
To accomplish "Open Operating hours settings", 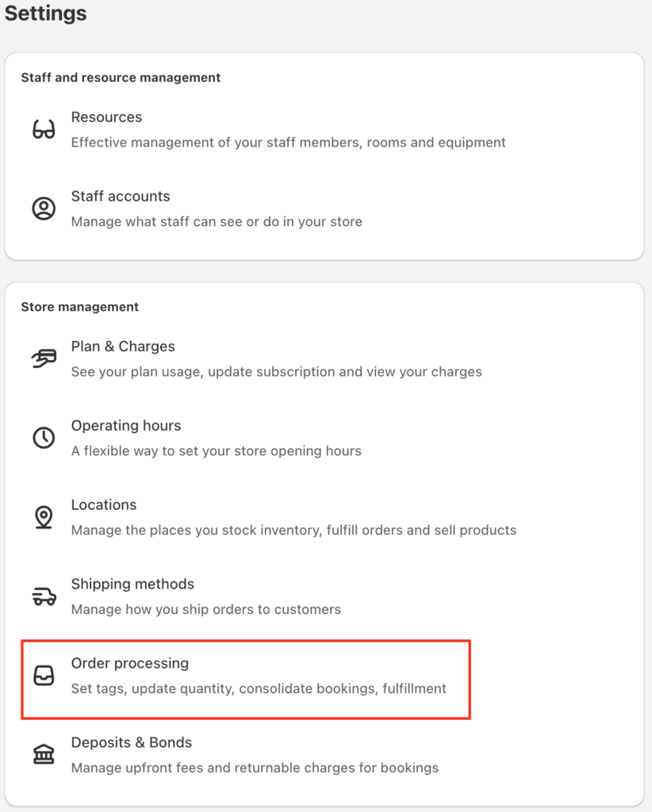I will (126, 426).
